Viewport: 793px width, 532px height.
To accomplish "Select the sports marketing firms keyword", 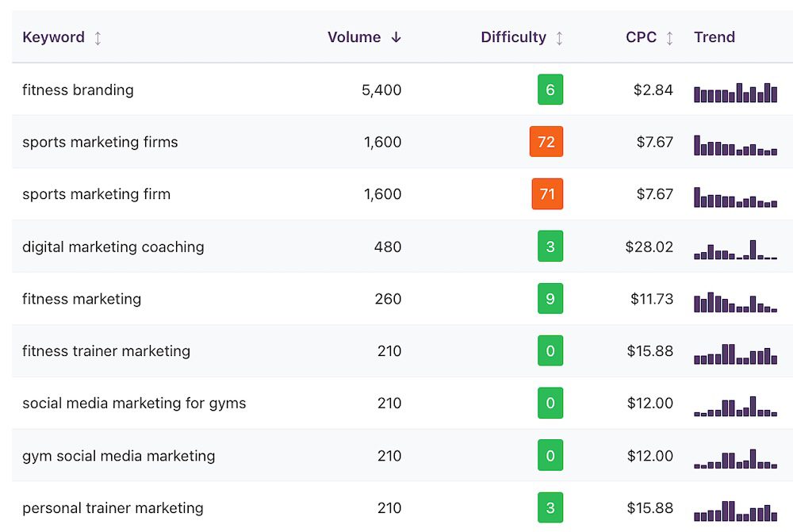I will (100, 142).
